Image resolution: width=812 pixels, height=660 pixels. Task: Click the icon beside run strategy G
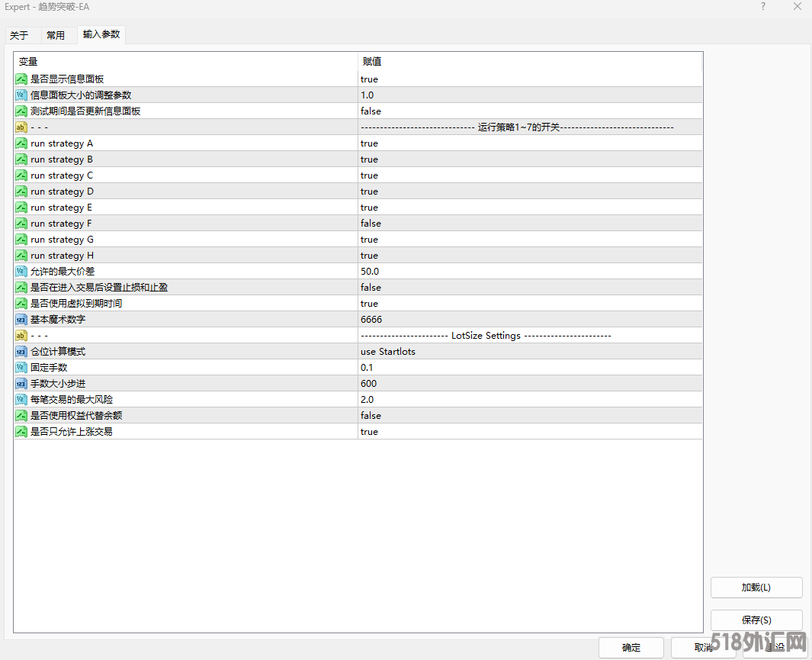[x=21, y=240]
